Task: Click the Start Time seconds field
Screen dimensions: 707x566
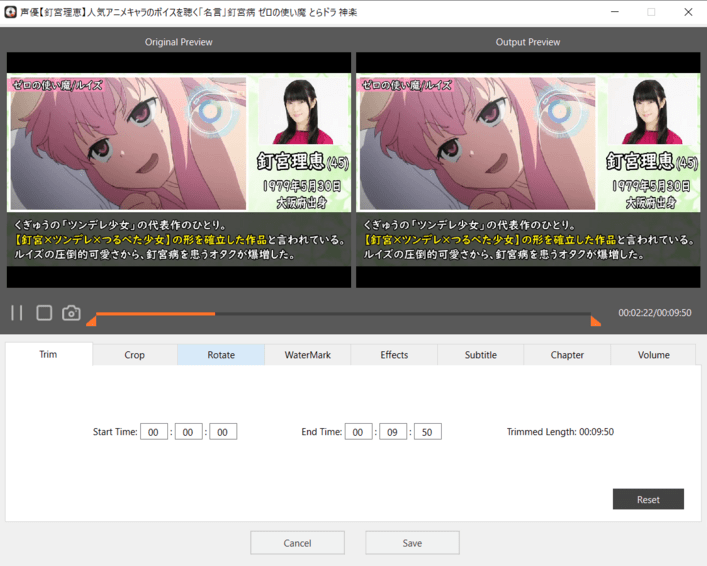Action: click(223, 432)
